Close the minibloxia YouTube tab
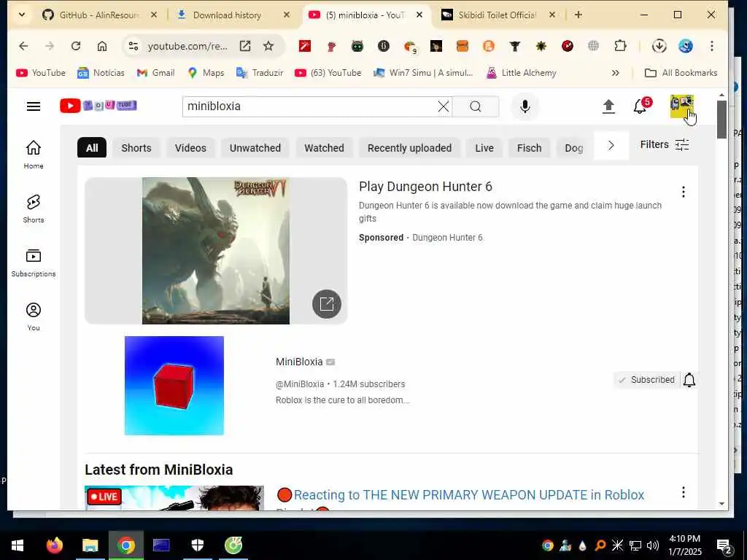 point(419,15)
